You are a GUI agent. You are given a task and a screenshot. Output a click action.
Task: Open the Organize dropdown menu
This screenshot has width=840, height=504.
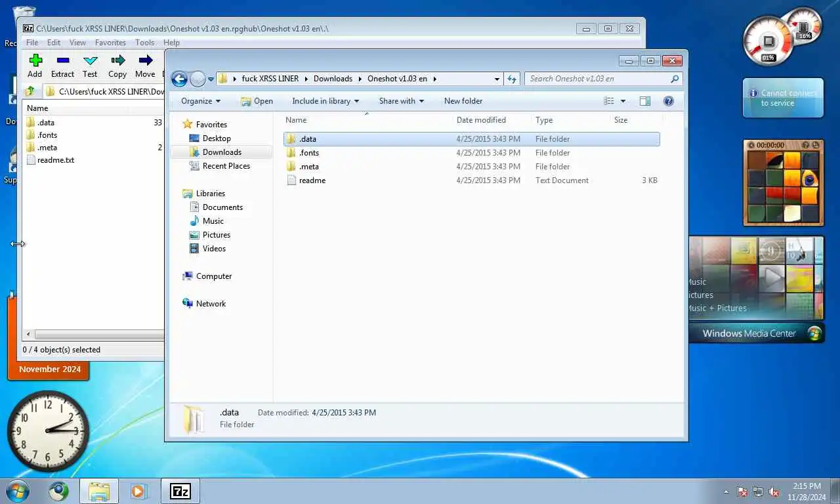(x=201, y=101)
